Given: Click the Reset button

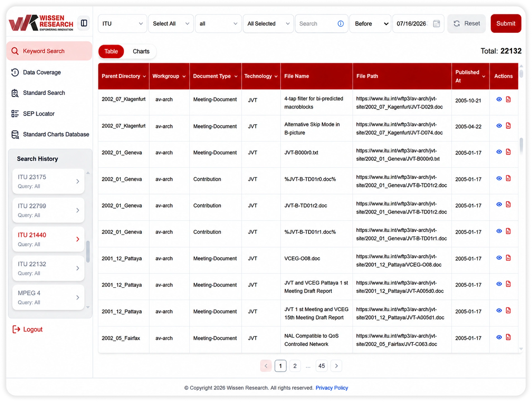Looking at the screenshot, I should click(467, 23).
